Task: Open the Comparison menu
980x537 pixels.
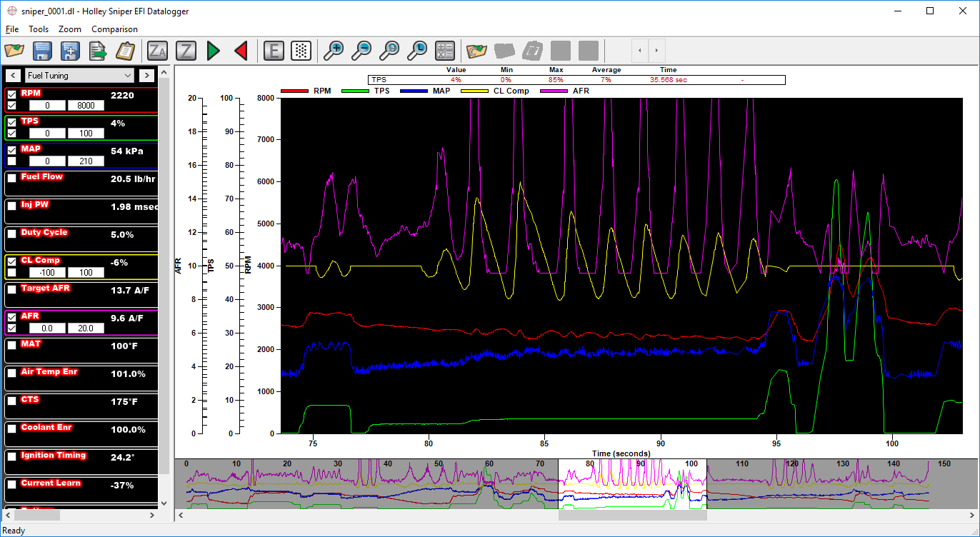Action: pos(114,29)
